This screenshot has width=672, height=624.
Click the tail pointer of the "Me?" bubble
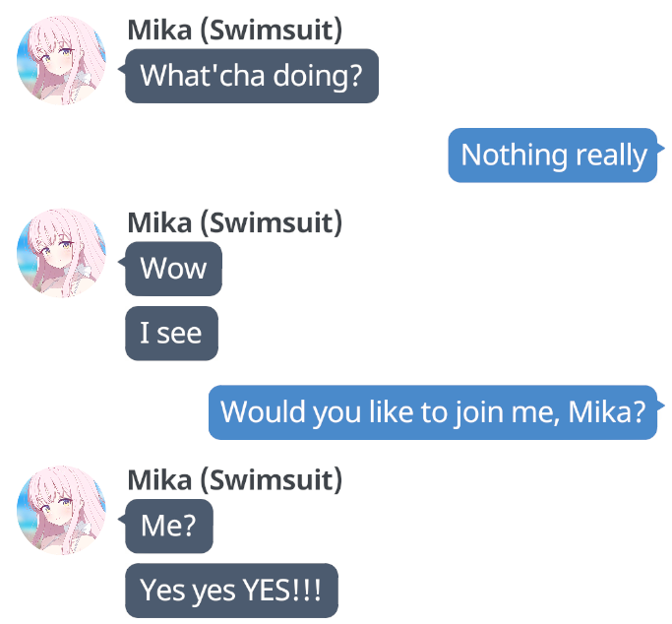[x=122, y=519]
